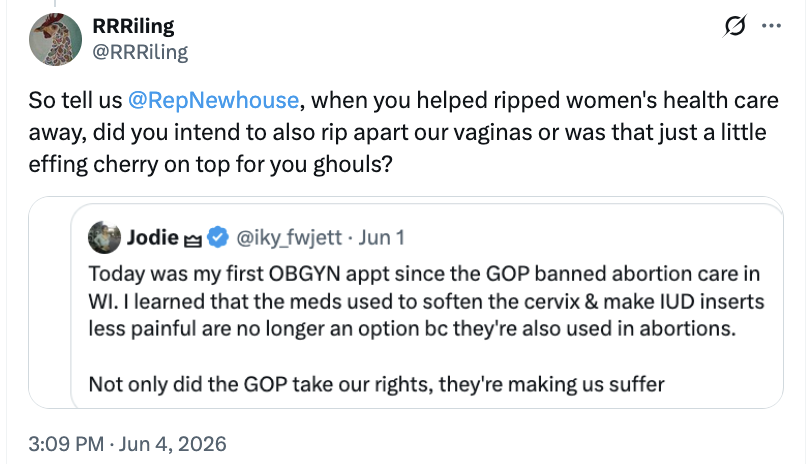Click RRRiling's rooster profile avatar
Image resolution: width=808 pixels, height=464 pixels.
pyautogui.click(x=55, y=39)
